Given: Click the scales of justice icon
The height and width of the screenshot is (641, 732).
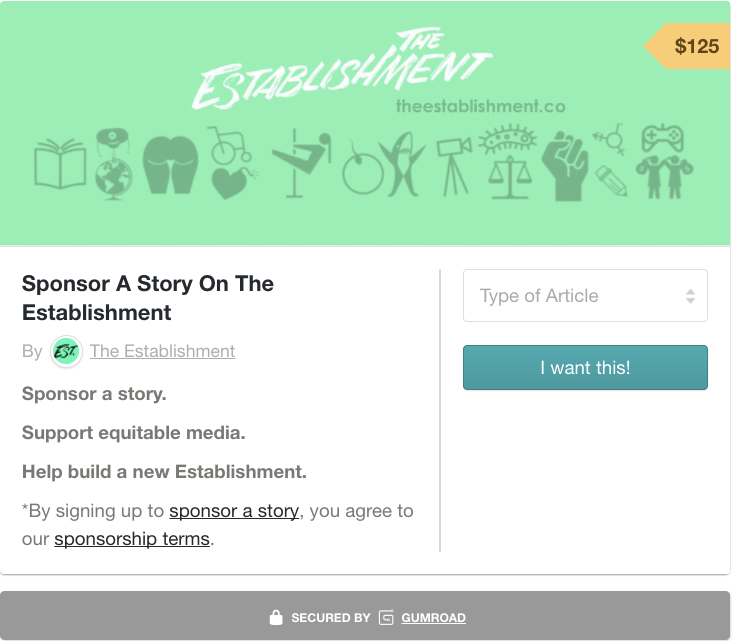Looking at the screenshot, I should coord(507,176).
